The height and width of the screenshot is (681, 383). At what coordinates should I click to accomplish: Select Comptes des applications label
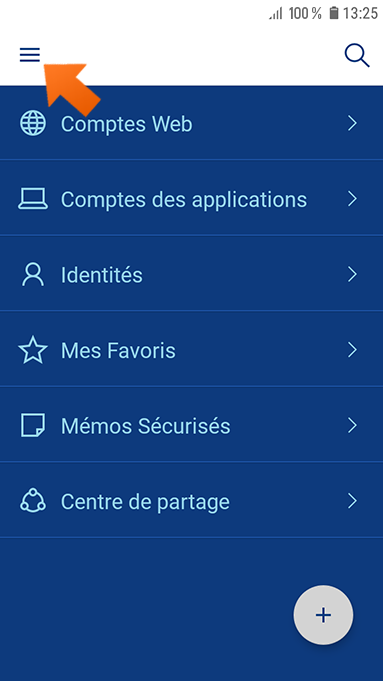[x=184, y=199]
